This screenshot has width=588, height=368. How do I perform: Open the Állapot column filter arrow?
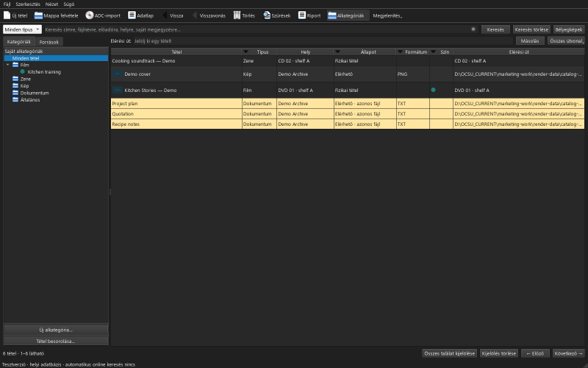(337, 52)
